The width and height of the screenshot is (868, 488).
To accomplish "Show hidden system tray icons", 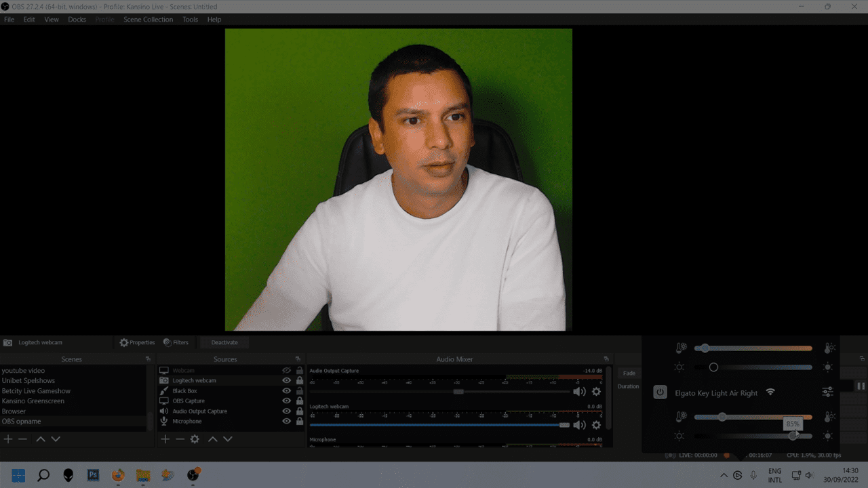I will pos(724,475).
